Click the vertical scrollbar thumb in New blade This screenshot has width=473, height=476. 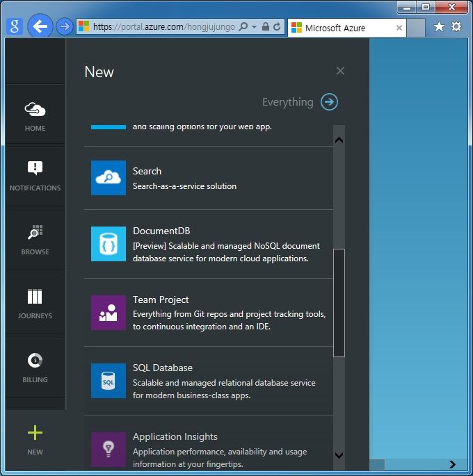pyautogui.click(x=339, y=303)
